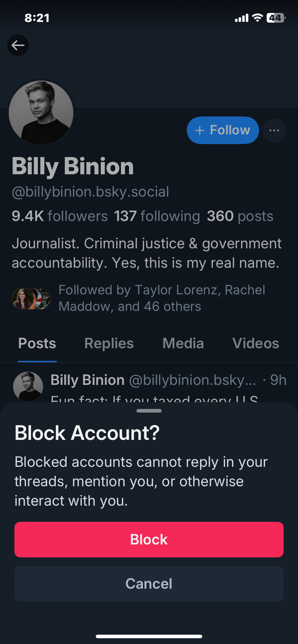
Task: Tap the small post author avatar
Action: (x=28, y=387)
